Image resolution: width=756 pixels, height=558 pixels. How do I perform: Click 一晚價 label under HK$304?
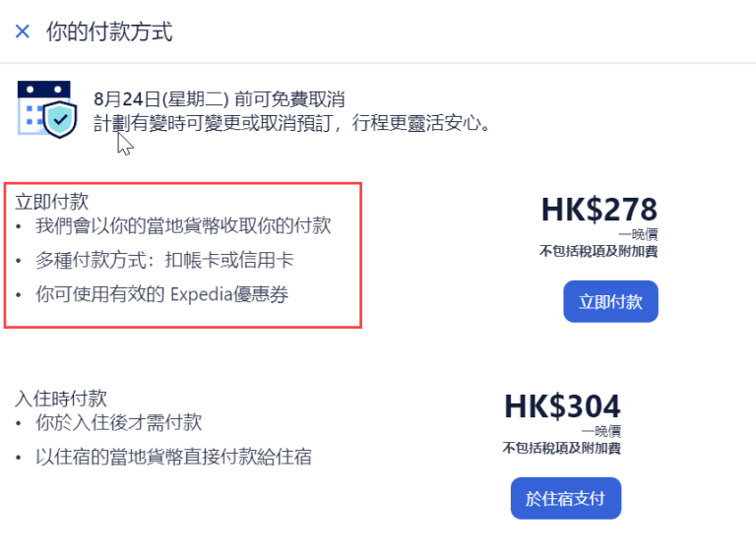coord(601,431)
